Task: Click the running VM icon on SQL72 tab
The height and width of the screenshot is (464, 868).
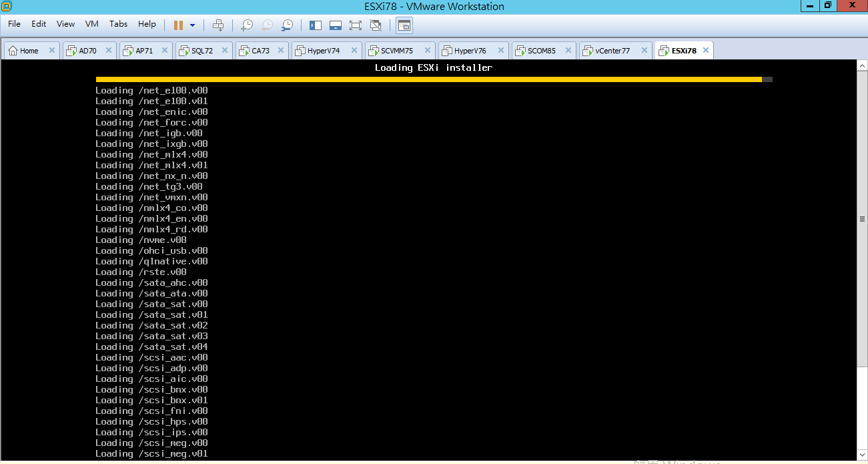Action: (x=185, y=51)
